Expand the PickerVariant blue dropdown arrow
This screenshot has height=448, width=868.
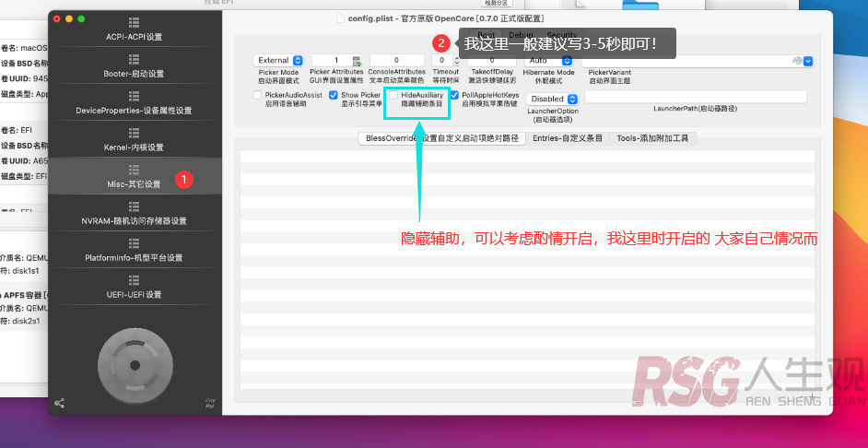tap(808, 61)
